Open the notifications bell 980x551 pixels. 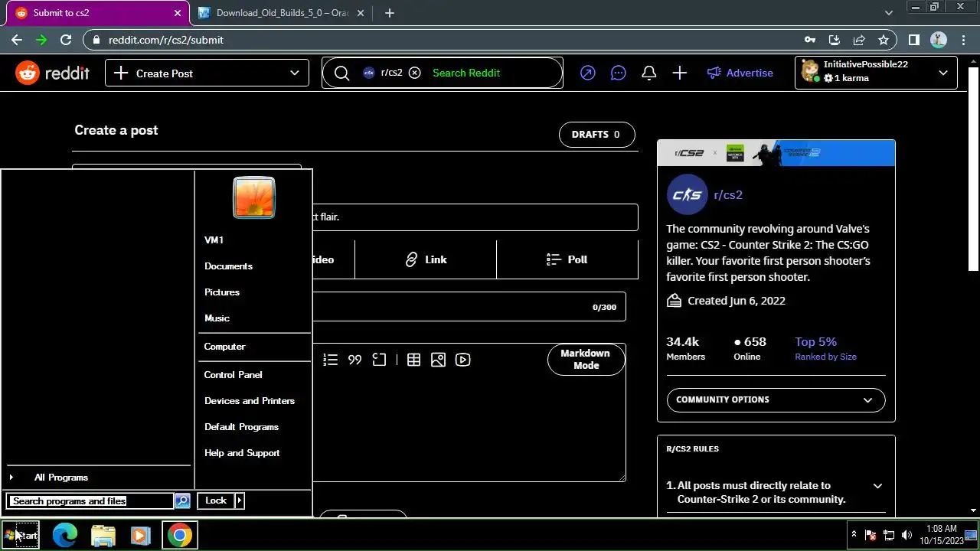[x=649, y=73]
